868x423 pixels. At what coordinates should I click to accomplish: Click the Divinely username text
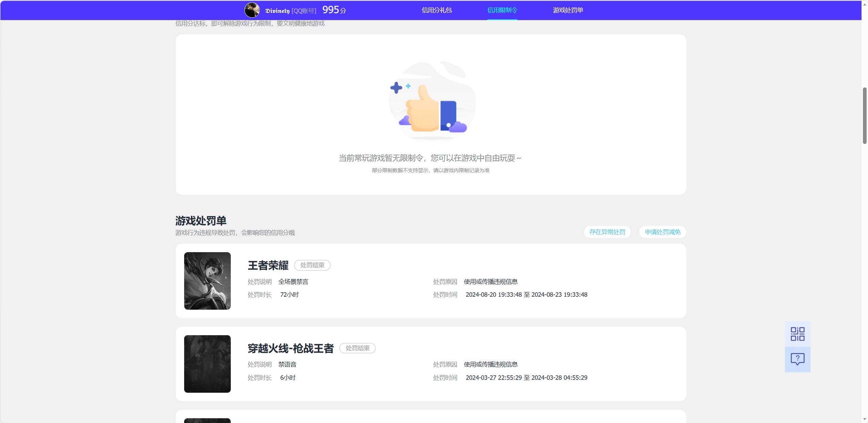[x=277, y=11]
